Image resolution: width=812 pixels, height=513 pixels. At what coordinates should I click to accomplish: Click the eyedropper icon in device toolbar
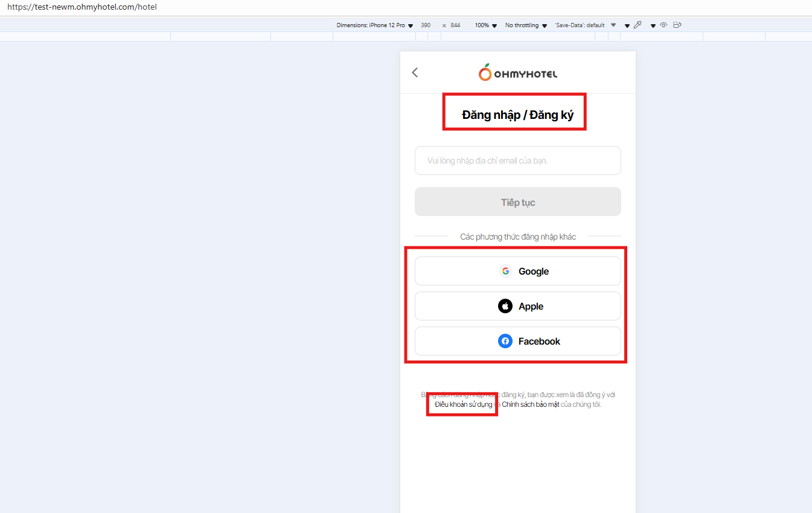click(x=638, y=25)
